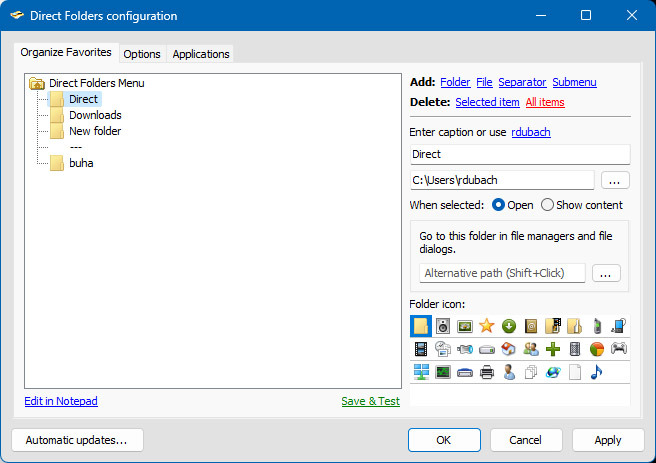Pick the plain folder icon
The width and height of the screenshot is (656, 463).
tap(421, 326)
